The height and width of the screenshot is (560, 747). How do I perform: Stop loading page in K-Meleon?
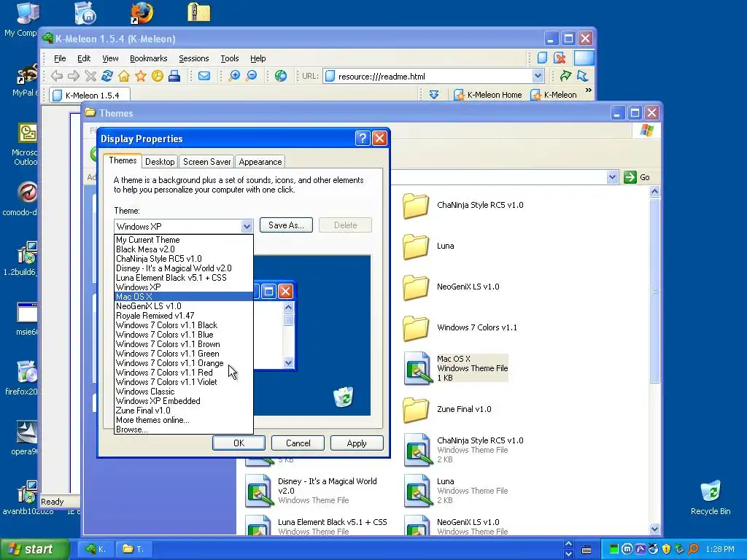coord(90,76)
